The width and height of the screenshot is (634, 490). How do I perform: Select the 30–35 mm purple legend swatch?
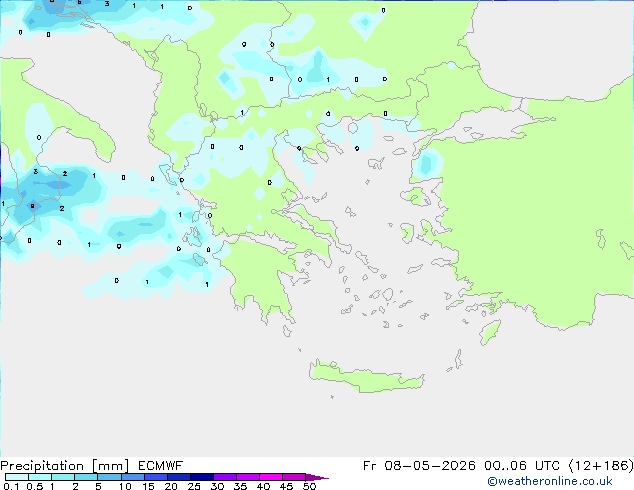coord(225,477)
